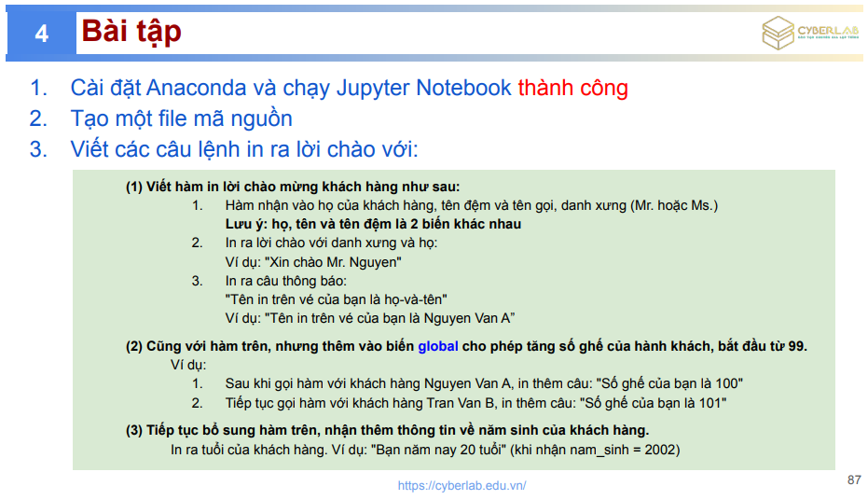
Task: Click the example ending with 'Nguyen Van A'
Action: point(370,318)
